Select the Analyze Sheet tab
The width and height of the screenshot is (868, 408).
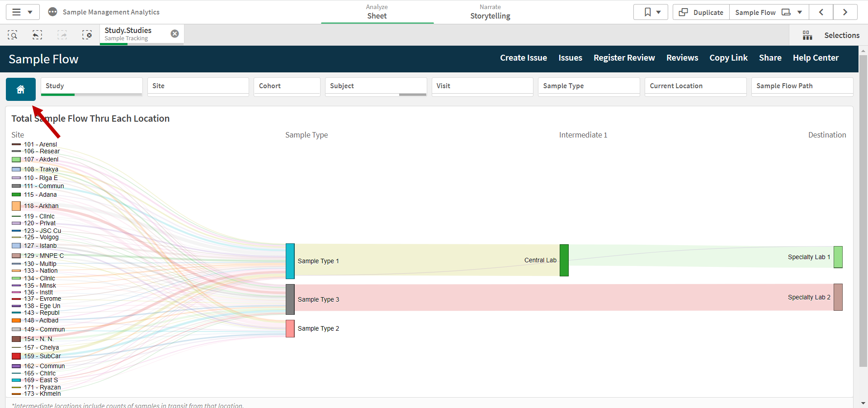377,12
